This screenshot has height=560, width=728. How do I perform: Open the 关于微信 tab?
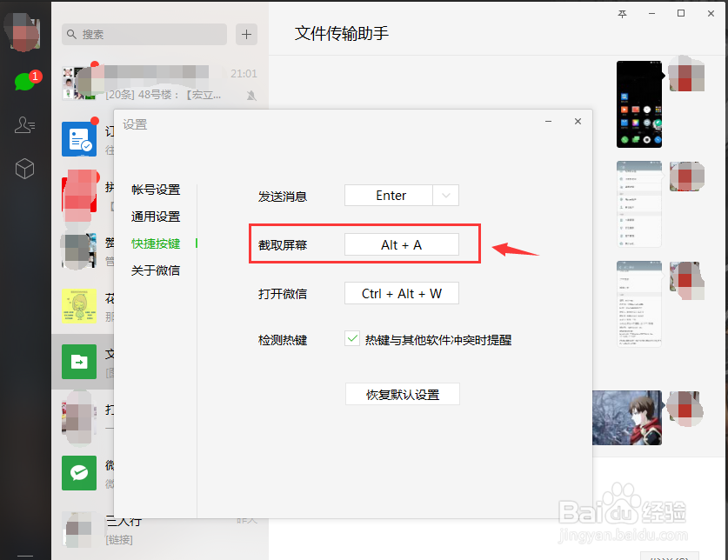tap(156, 270)
